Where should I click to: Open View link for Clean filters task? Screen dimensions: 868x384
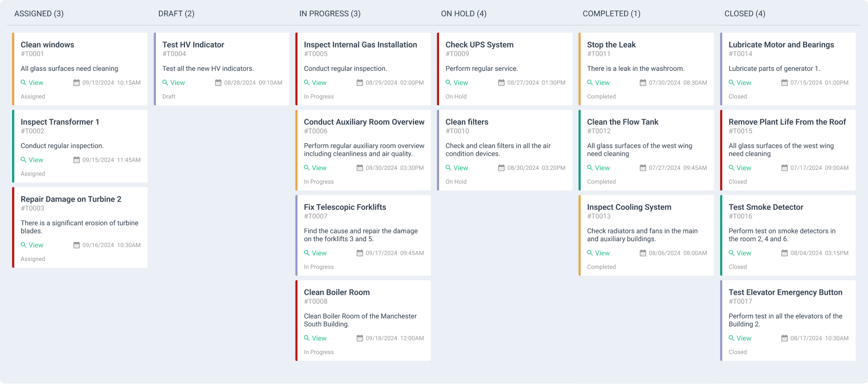tap(460, 168)
